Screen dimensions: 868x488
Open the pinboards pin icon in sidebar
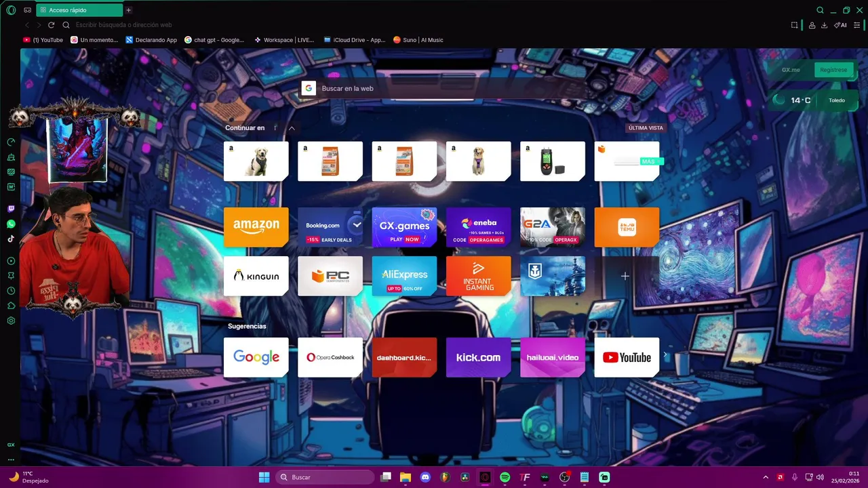pyautogui.click(x=11, y=276)
